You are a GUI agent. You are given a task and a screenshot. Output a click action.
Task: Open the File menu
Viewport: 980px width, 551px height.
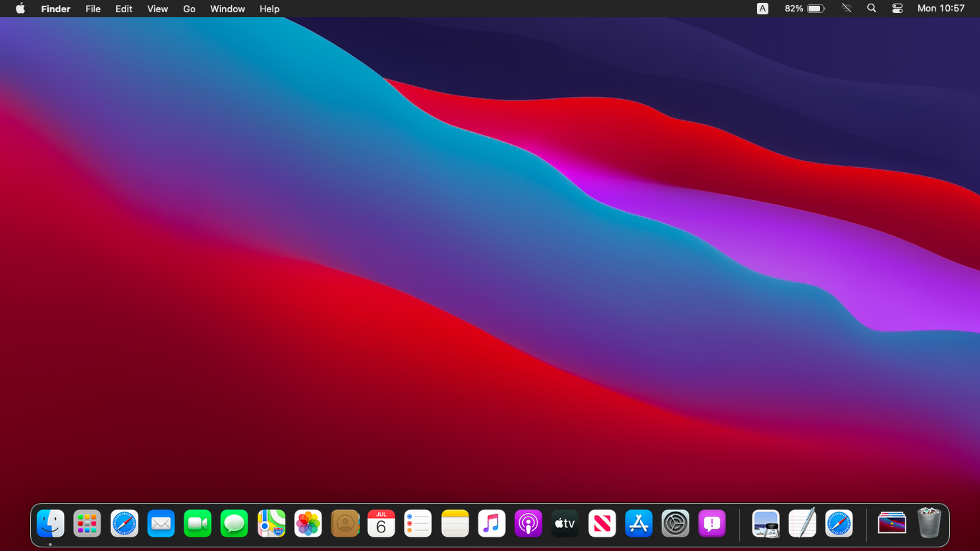point(93,9)
